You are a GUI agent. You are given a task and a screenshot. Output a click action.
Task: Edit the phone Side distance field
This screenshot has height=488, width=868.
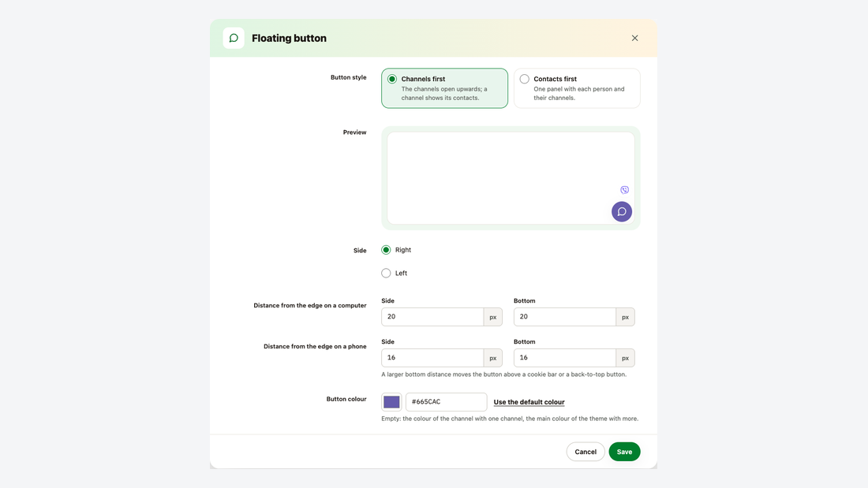coord(432,358)
